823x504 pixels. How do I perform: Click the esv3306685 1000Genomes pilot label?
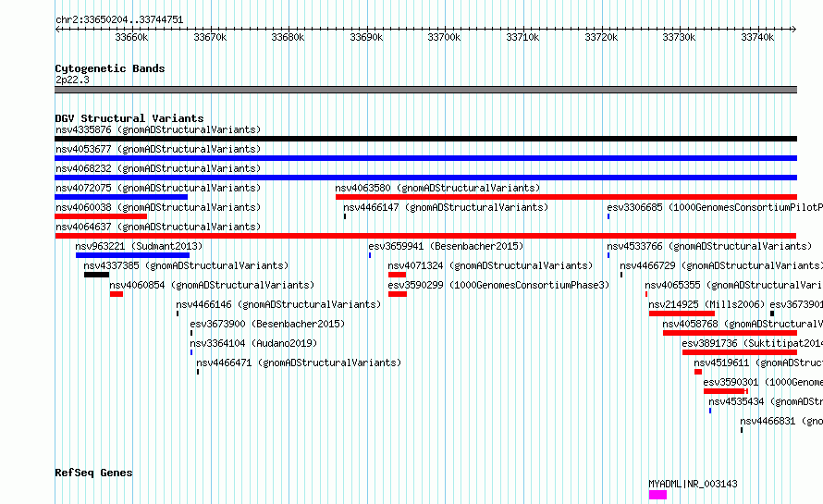(715, 207)
